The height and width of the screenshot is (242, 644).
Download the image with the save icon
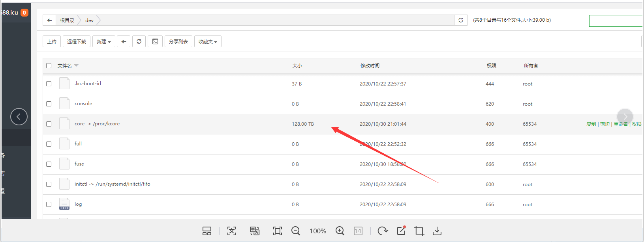437,231
